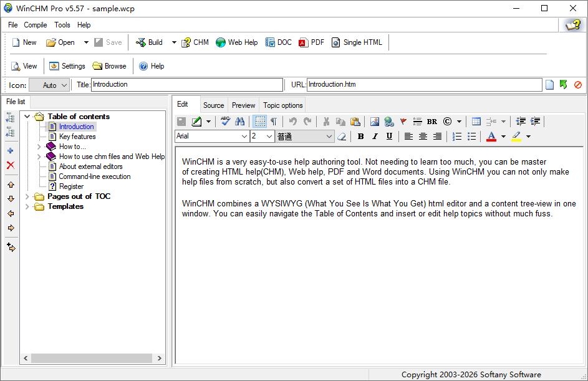Switch to the Source tab
Screen dimensions: 588x381
(x=213, y=105)
